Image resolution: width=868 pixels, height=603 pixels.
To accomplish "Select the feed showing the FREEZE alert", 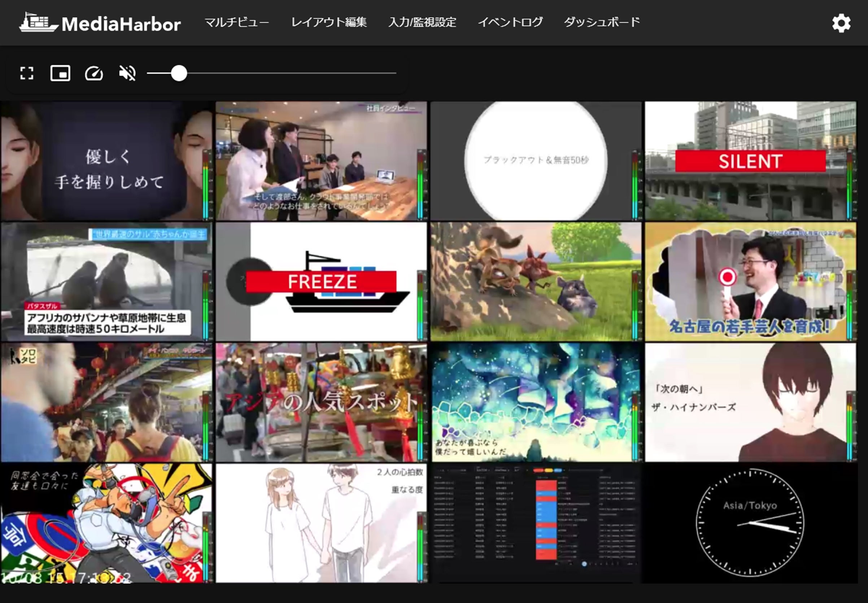I will pyautogui.click(x=321, y=281).
